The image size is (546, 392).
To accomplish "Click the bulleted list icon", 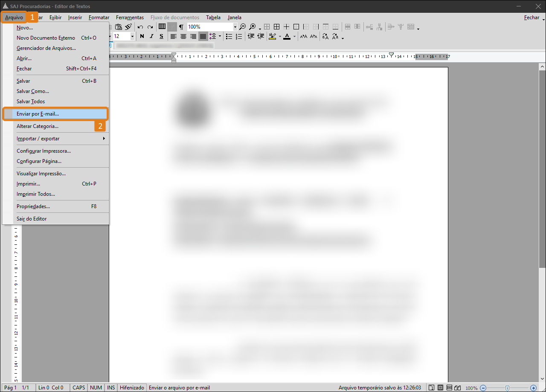I will [x=229, y=37].
